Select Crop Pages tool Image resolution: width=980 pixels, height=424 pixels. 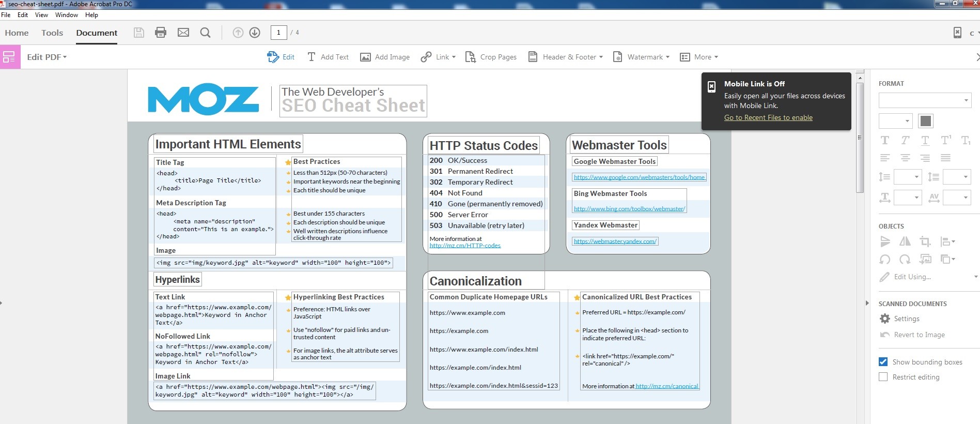click(491, 57)
